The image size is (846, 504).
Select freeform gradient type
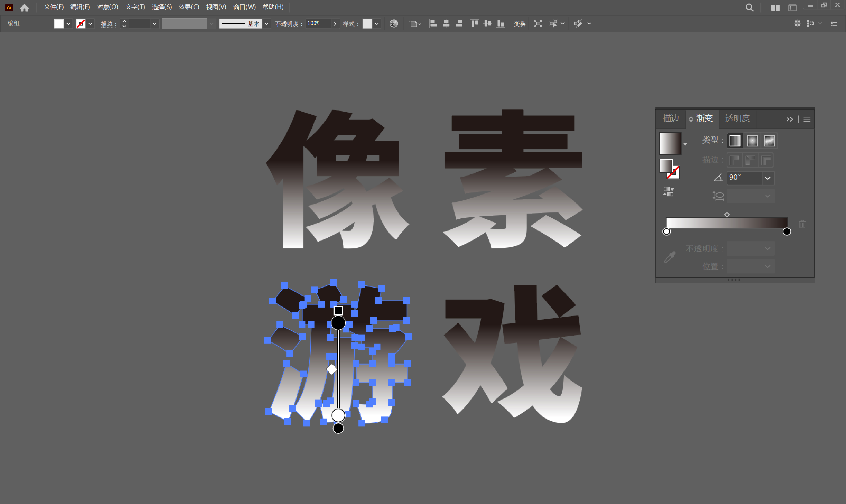[x=769, y=141]
